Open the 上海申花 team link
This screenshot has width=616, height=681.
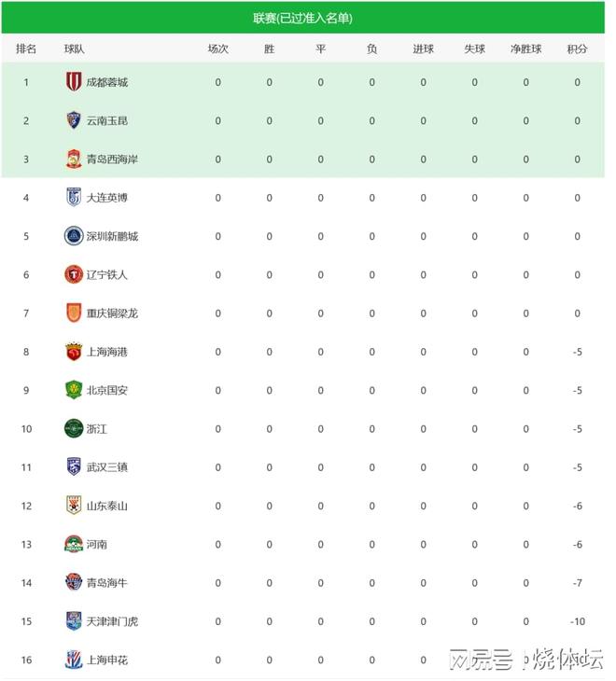106,660
